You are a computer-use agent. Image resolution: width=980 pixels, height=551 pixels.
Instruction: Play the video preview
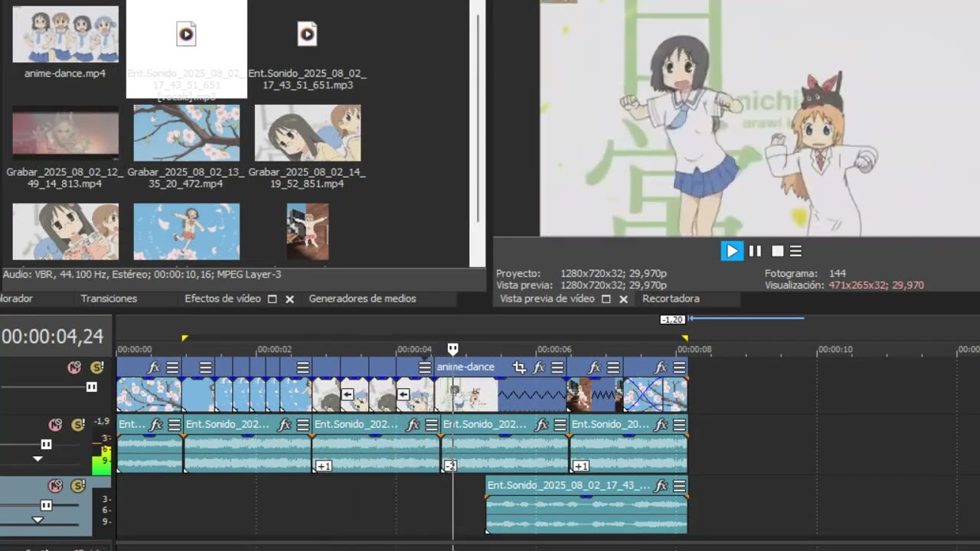click(x=732, y=251)
